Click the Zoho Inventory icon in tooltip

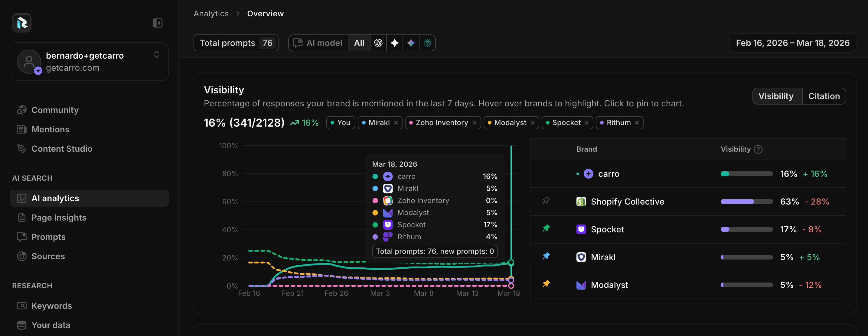[x=388, y=201]
